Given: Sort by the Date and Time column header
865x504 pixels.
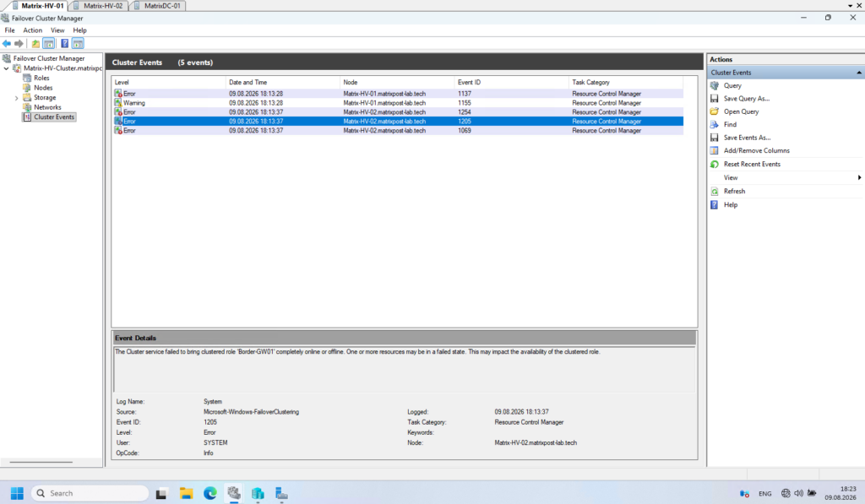Looking at the screenshot, I should (x=282, y=82).
